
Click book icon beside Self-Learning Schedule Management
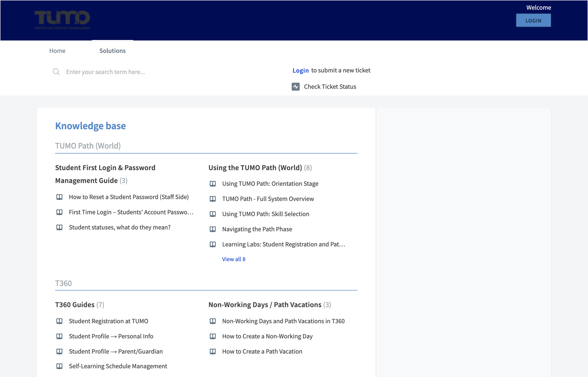click(x=60, y=366)
